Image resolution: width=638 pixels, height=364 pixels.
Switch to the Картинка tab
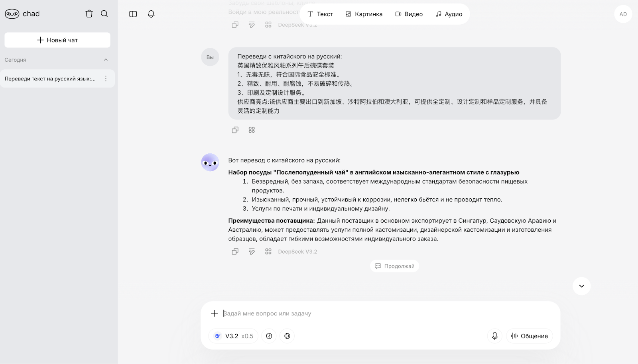tap(364, 14)
